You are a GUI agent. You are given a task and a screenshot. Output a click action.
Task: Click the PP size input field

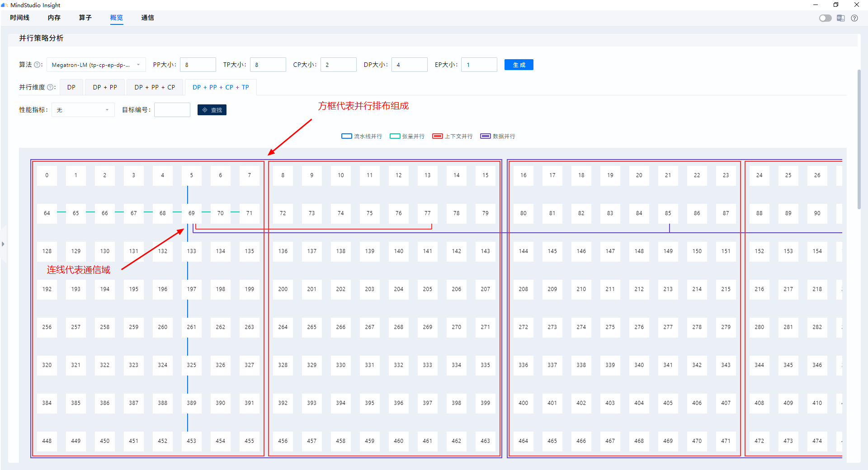pyautogui.click(x=198, y=65)
